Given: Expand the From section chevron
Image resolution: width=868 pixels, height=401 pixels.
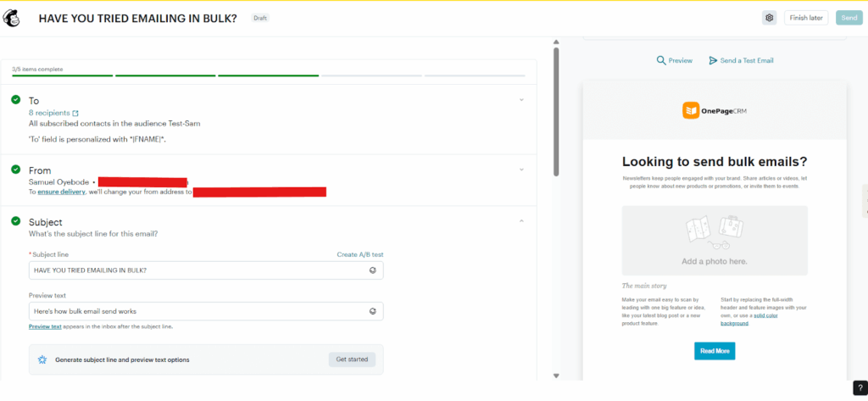Looking at the screenshot, I should click(521, 170).
